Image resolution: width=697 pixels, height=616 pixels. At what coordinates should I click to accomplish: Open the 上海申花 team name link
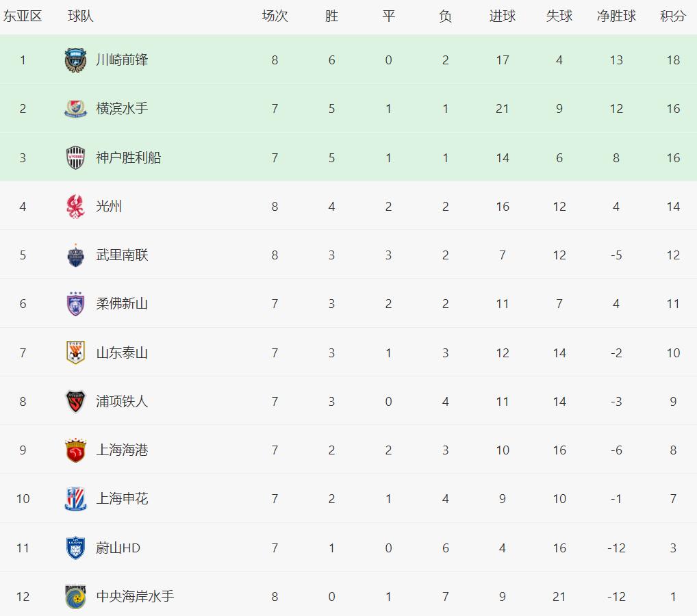coord(122,499)
